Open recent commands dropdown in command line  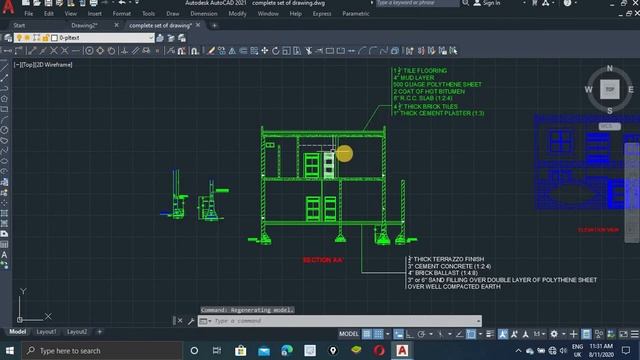coord(205,321)
